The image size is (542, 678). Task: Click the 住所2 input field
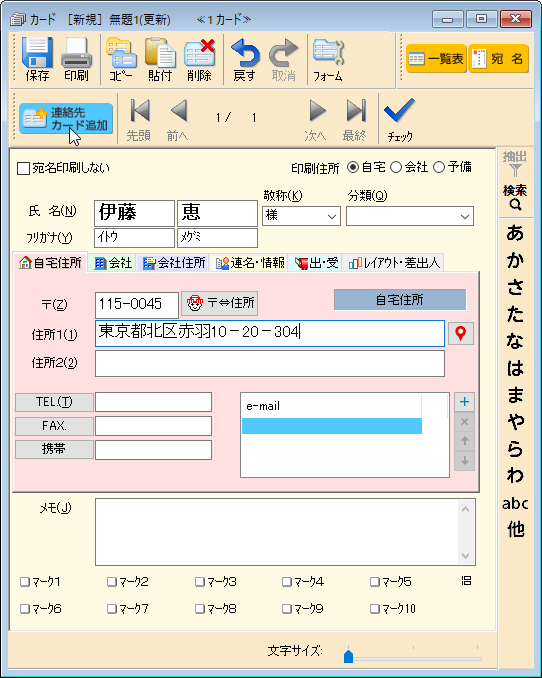pos(270,364)
